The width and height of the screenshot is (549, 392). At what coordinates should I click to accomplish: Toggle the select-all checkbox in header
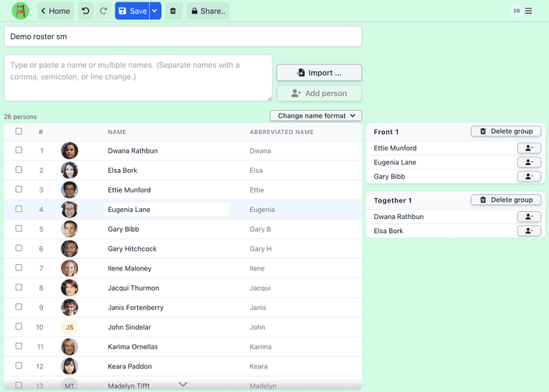pos(19,131)
